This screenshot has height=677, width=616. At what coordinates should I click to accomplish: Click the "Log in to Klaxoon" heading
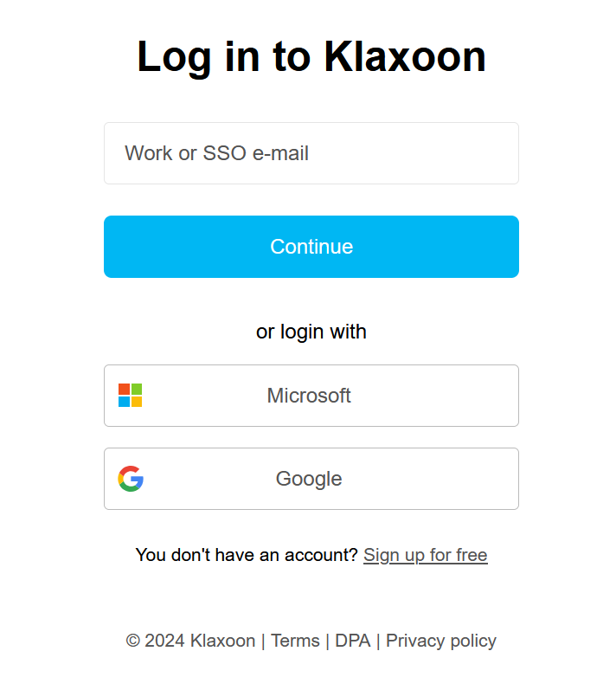(311, 57)
